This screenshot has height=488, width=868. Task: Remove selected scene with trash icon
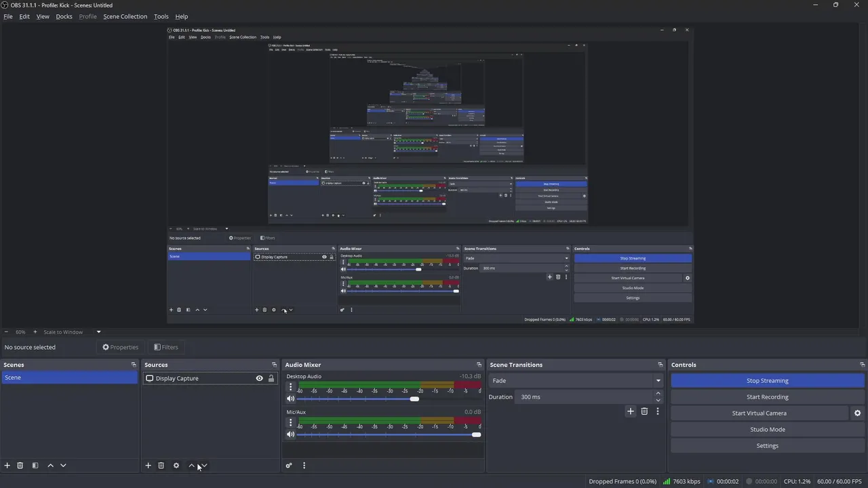click(20, 466)
